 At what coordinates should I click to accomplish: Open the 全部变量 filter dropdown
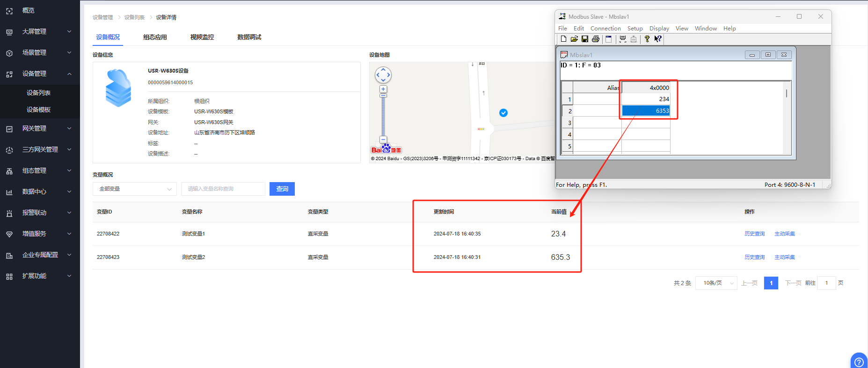(135, 189)
